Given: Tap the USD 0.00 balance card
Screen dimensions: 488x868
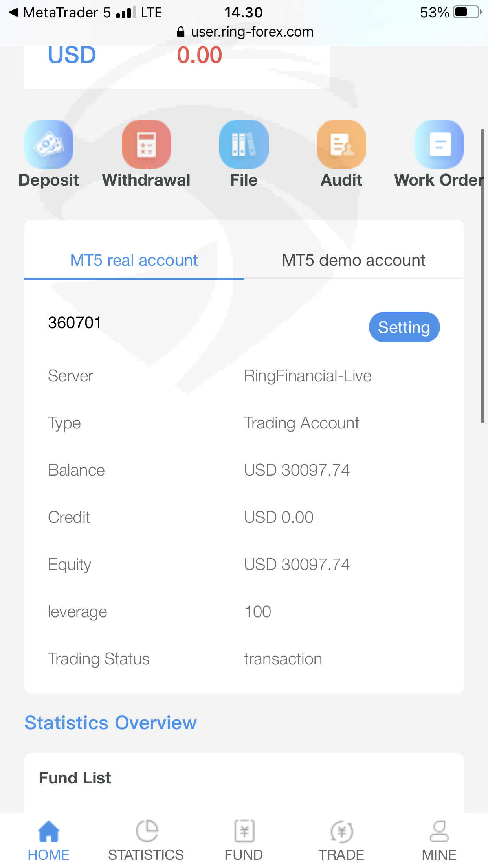Looking at the screenshot, I should coord(177,65).
